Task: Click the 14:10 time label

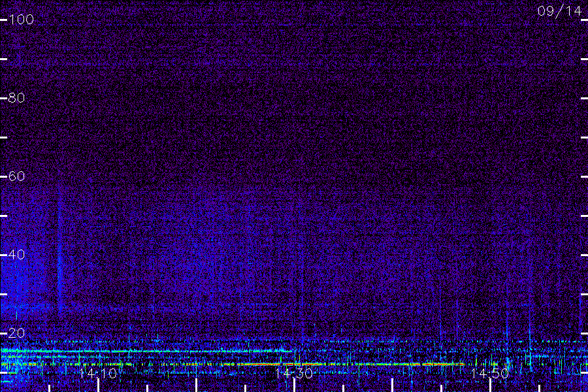Action: point(98,373)
